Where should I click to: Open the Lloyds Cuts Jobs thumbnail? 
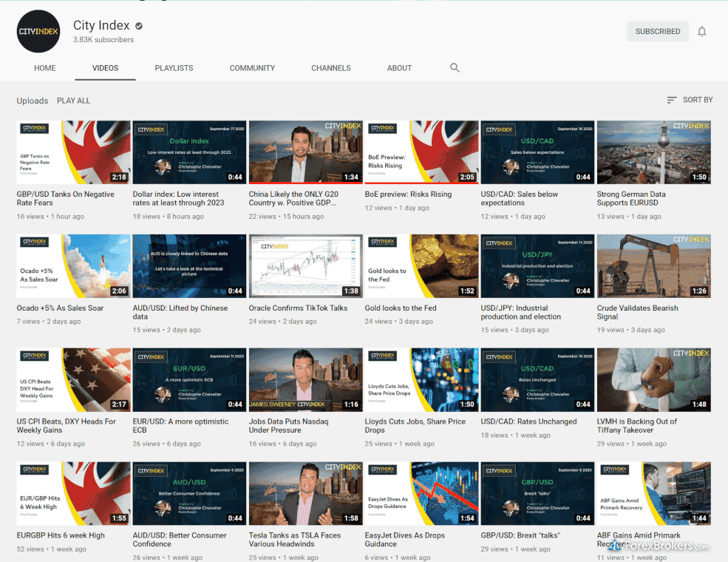[421, 380]
